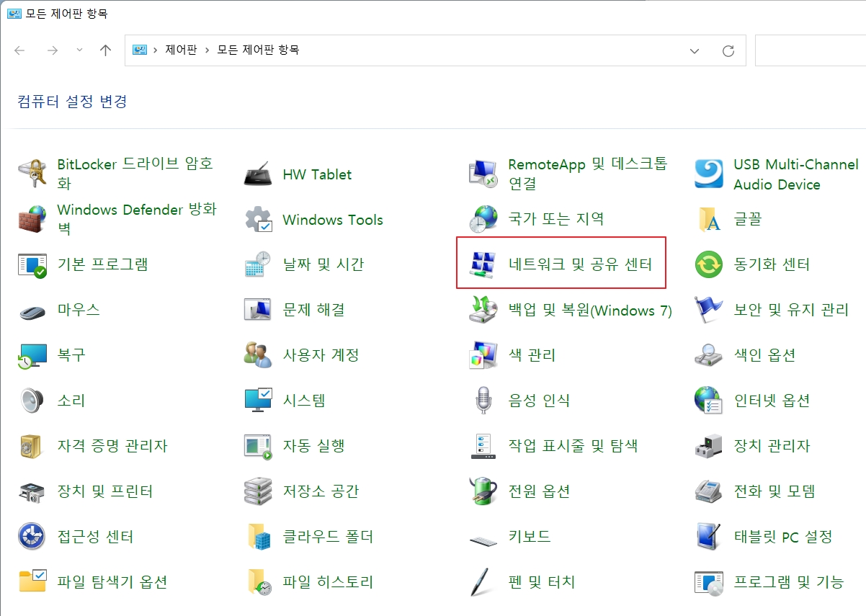
Task: Open the 마우스 icon
Action: click(x=32, y=311)
